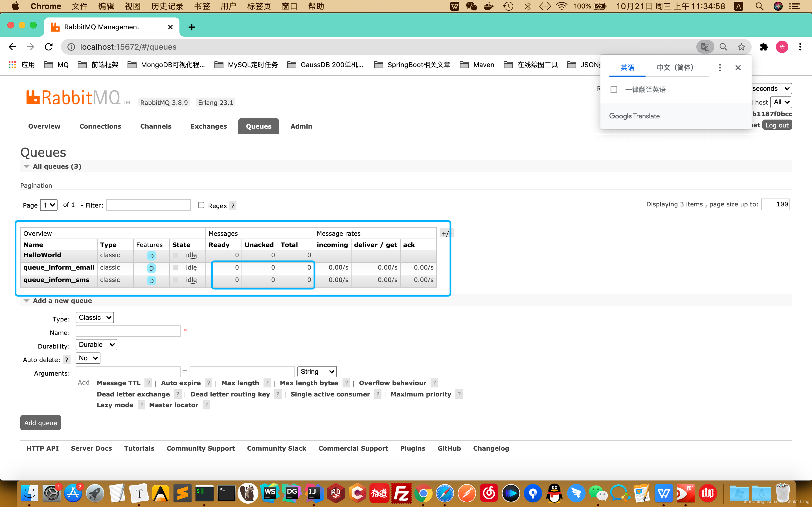Open the HTTP API footer link
The width and height of the screenshot is (812, 507).
pos(43,448)
